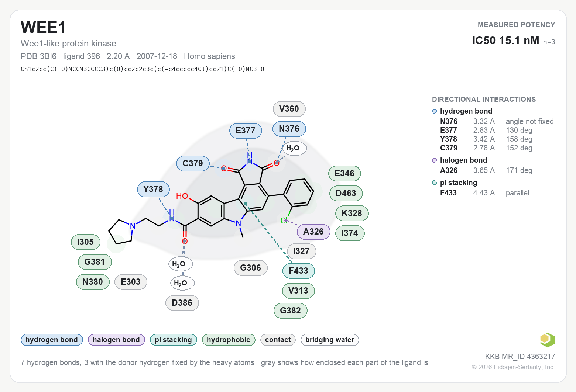Click the PDB 3BI6 identifier text
The height and width of the screenshot is (392, 576).
(39, 56)
